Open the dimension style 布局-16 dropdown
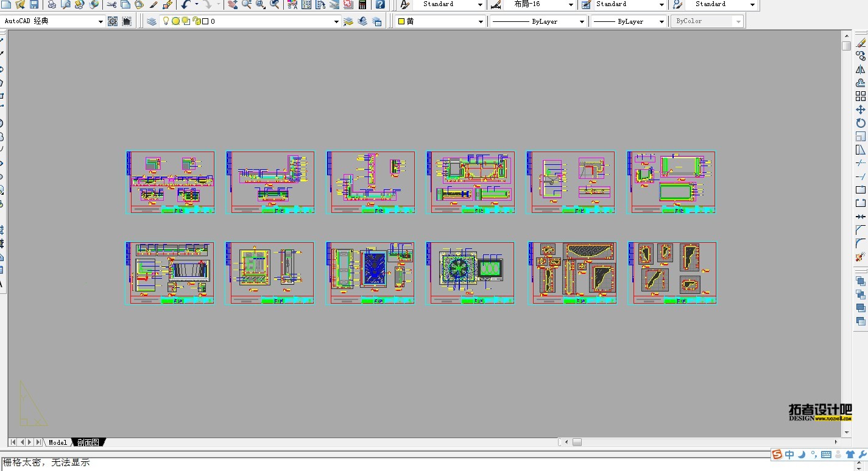868x471 pixels. pyautogui.click(x=541, y=4)
